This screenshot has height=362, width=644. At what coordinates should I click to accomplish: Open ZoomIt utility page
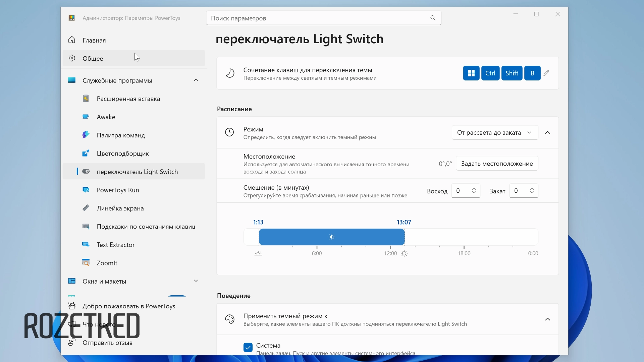107,263
